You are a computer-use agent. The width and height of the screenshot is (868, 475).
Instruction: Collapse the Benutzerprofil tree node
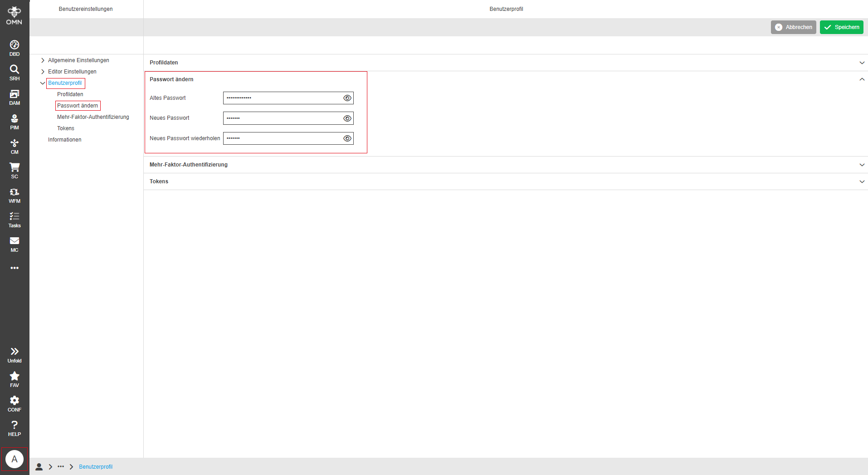(43, 83)
